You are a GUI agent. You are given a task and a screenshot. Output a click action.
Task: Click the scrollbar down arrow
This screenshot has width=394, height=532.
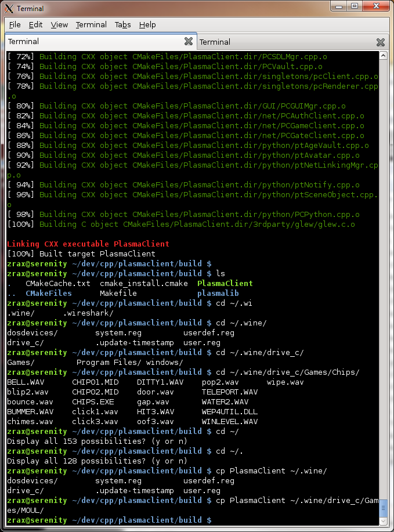pyautogui.click(x=383, y=521)
